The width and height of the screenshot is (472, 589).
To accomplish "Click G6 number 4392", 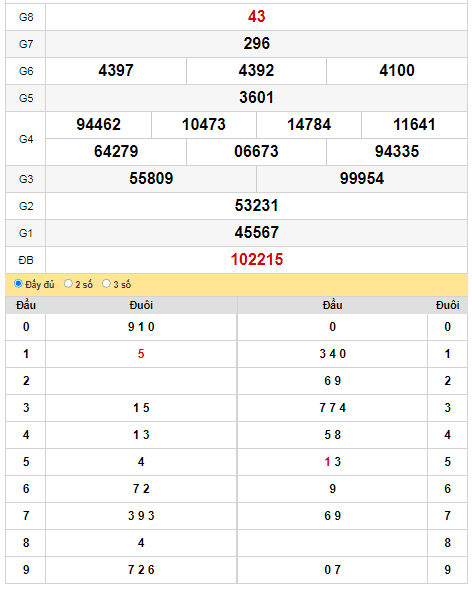I will pos(256,71).
